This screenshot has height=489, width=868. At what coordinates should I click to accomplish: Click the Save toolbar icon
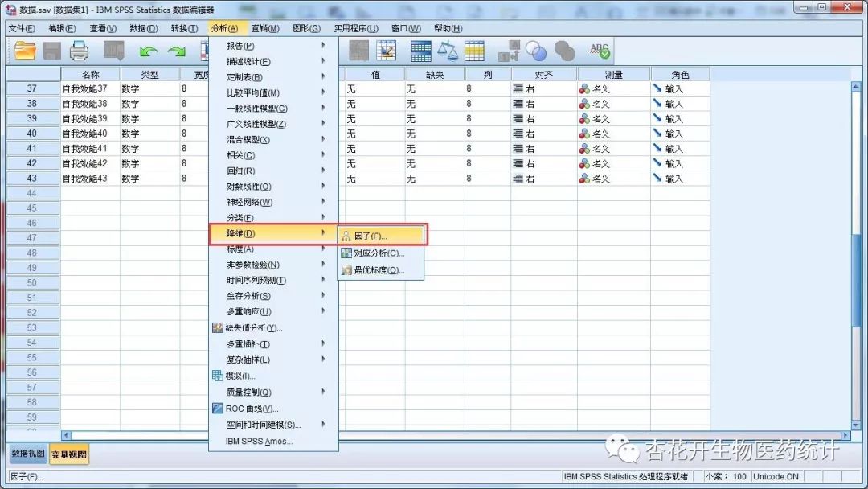point(51,50)
